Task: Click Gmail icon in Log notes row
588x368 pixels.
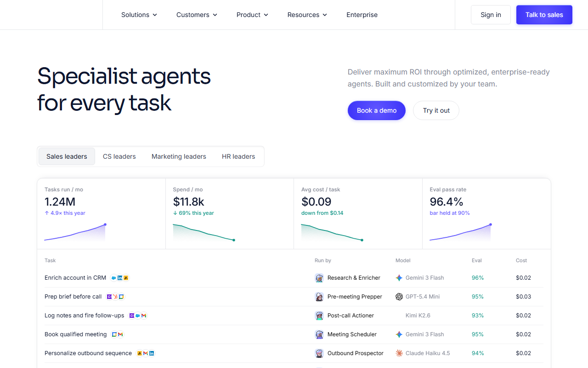Action: click(x=144, y=316)
